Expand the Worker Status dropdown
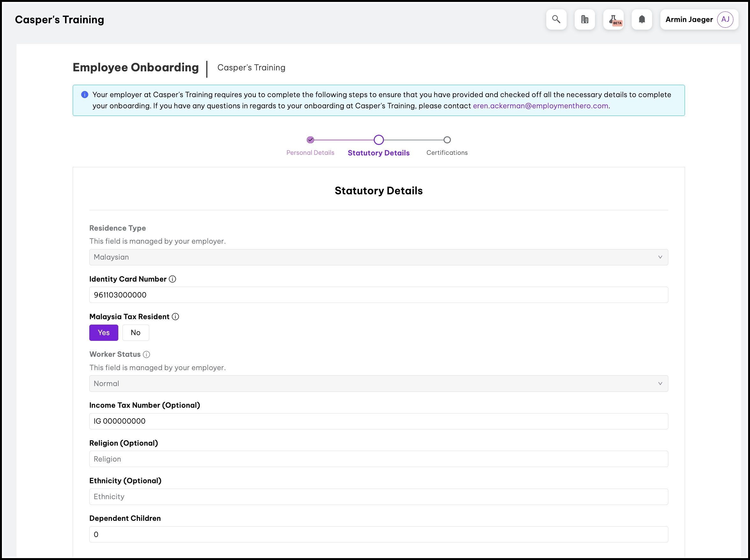 (379, 384)
